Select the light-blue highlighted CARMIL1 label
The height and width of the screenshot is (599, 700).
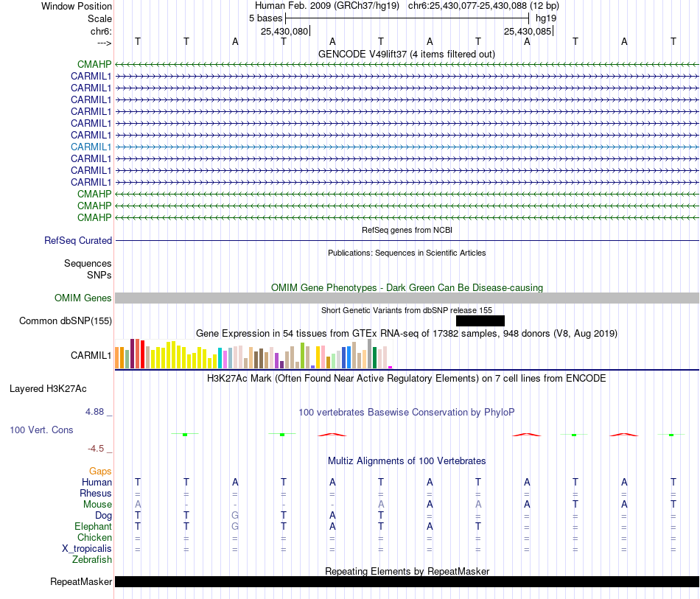click(91, 147)
